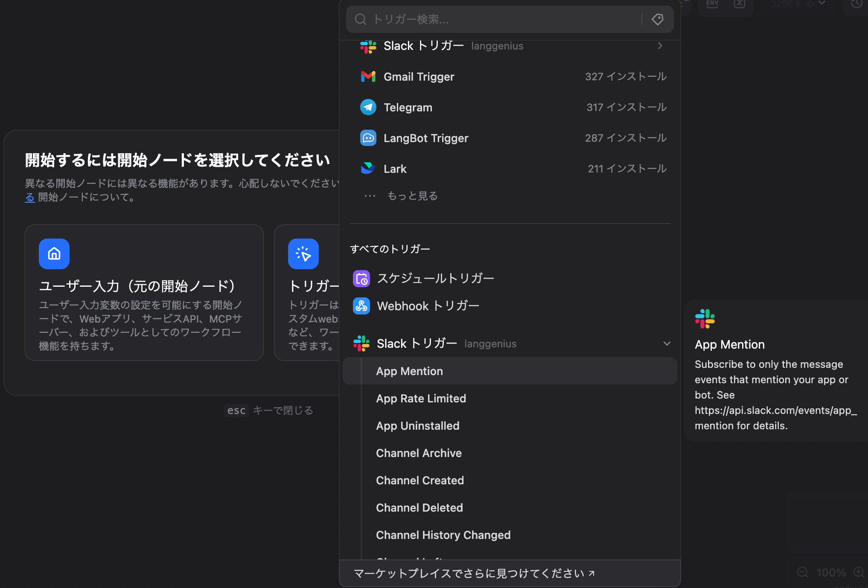
Task: Open the 公開する dropdown
Action: [796, 4]
